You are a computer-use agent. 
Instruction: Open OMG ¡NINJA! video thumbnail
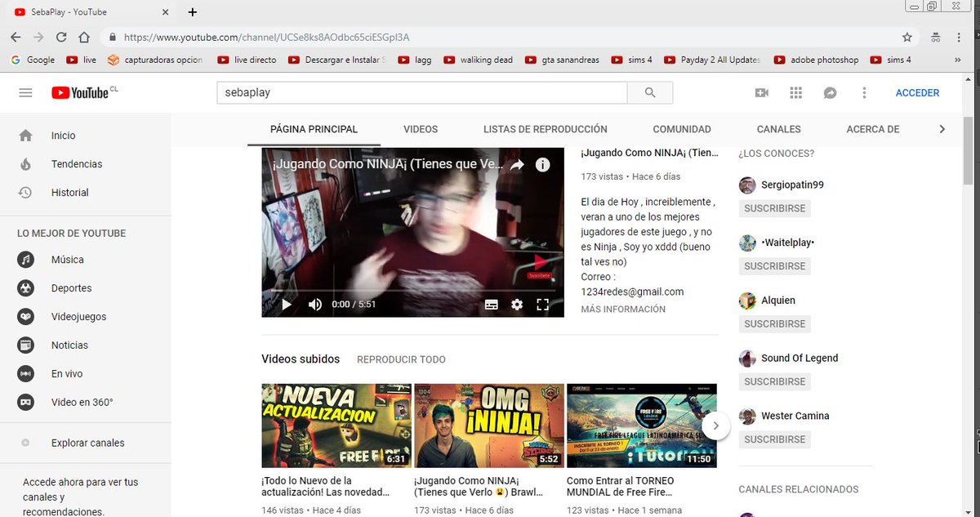pos(489,426)
